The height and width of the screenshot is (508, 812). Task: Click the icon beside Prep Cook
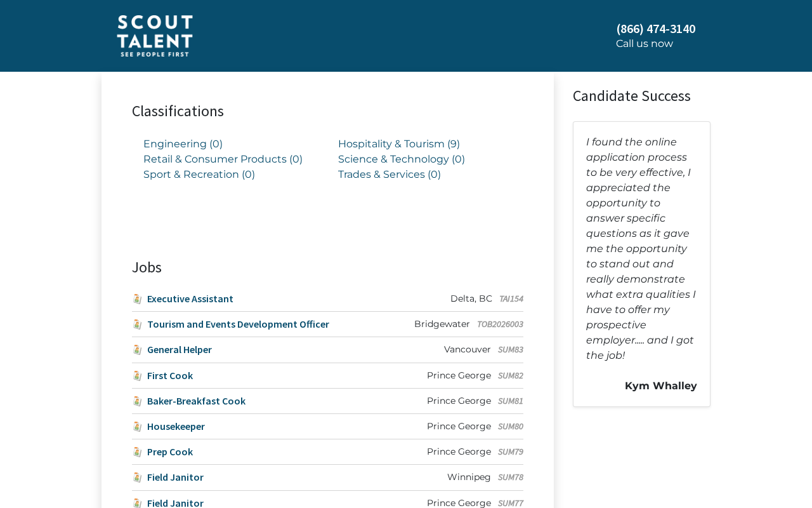137,452
